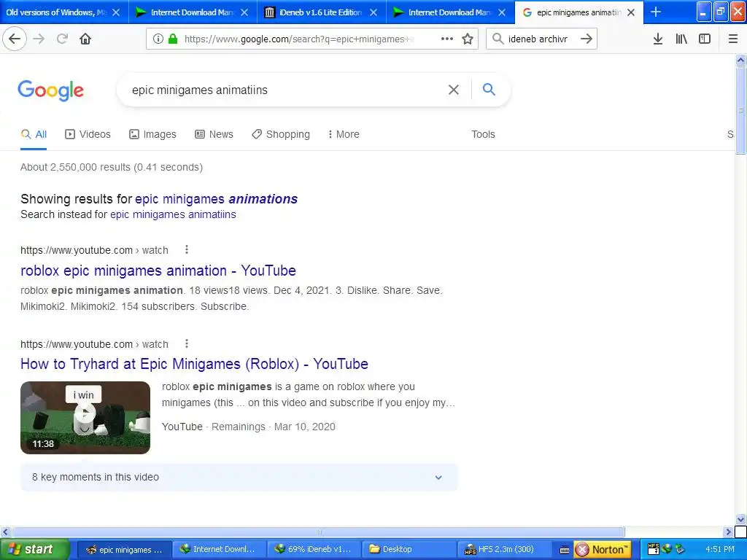Screen dimensions: 747x560
Task: Clear the Google search box with X
Action: coord(454,90)
